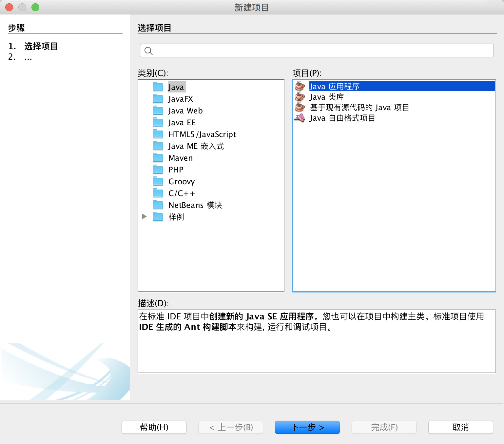Select the C/C++ category
This screenshot has width=504, height=444.
(182, 193)
